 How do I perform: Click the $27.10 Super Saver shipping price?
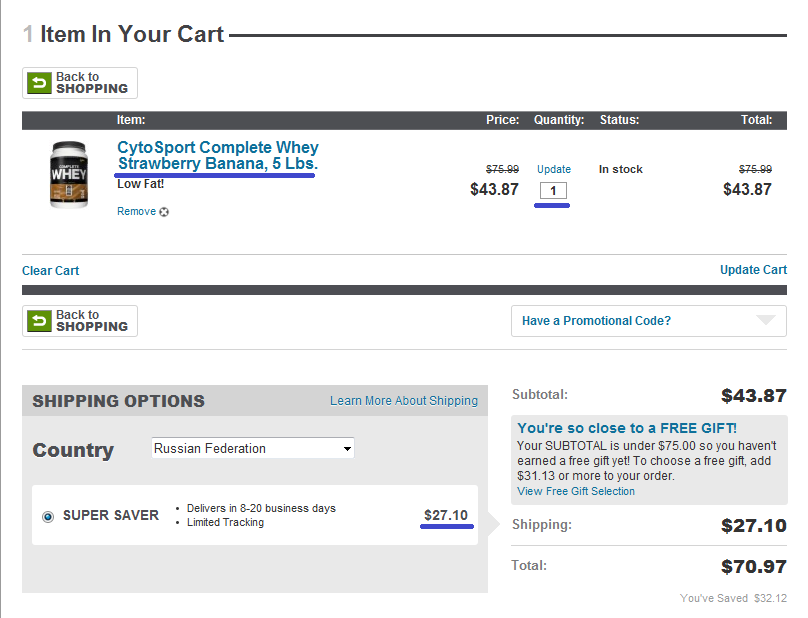tap(446, 516)
